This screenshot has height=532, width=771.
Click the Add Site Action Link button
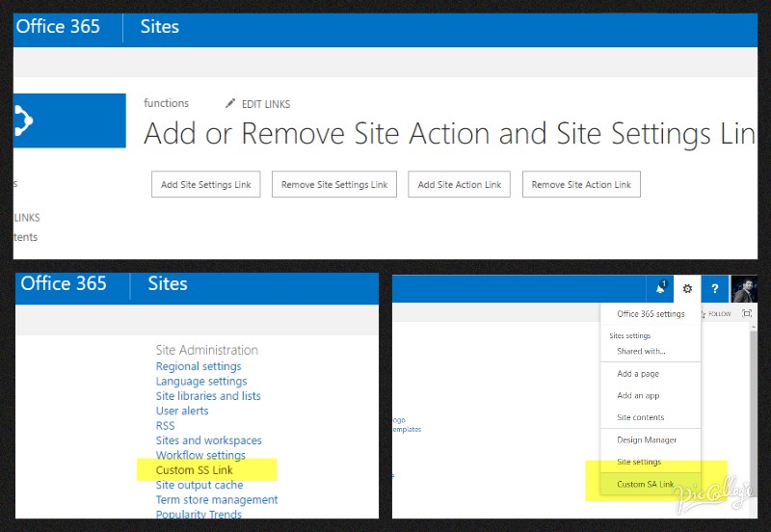coord(460,185)
